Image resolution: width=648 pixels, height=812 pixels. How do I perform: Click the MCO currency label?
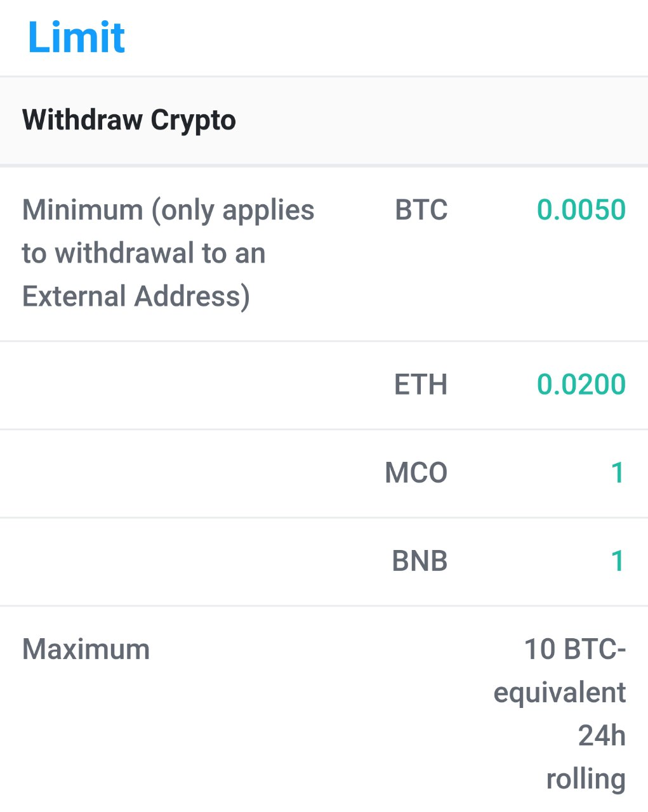pyautogui.click(x=416, y=473)
